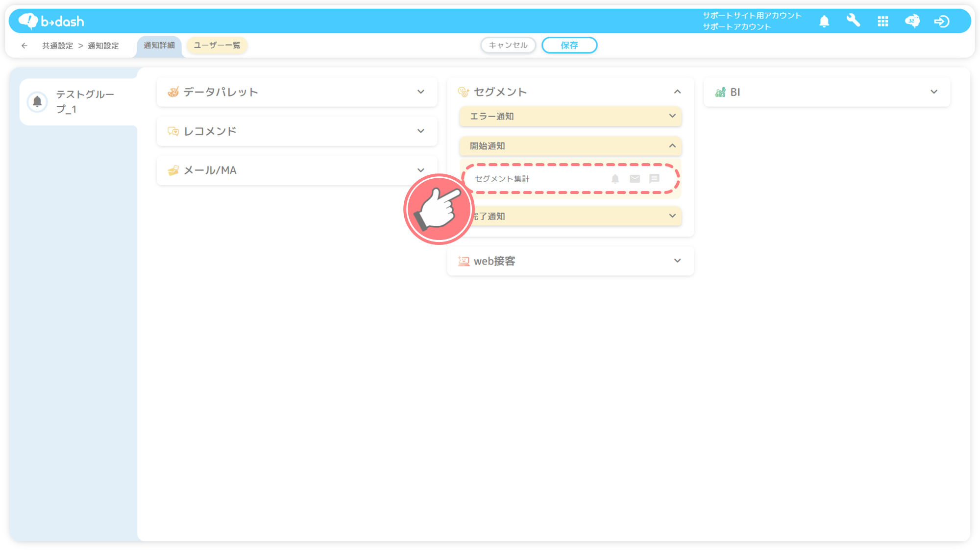Screen dimensions: 980x551
Task: Click the logout arrow icon
Action: [941, 22]
